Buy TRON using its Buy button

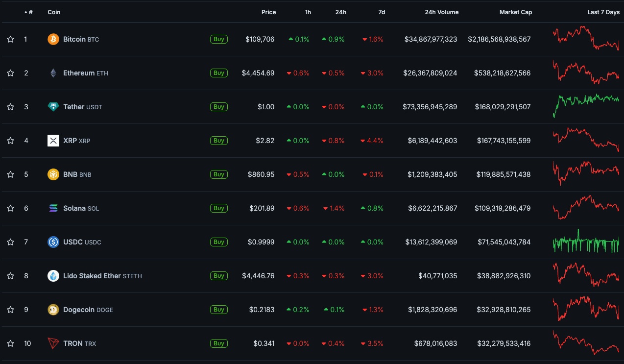point(219,343)
